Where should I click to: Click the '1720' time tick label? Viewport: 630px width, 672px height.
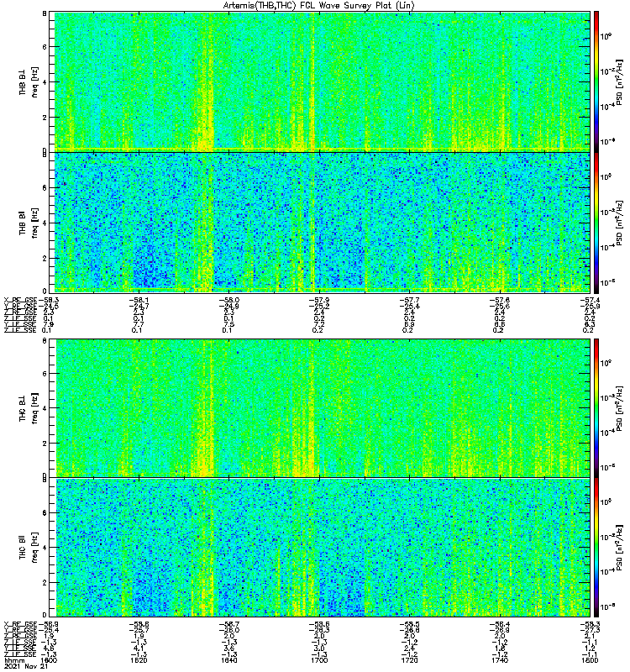tap(409, 660)
